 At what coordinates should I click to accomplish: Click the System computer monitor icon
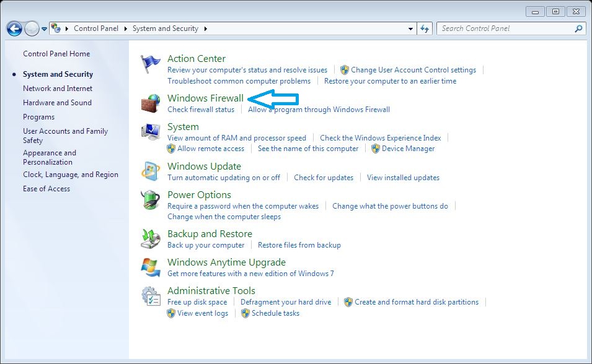click(150, 132)
